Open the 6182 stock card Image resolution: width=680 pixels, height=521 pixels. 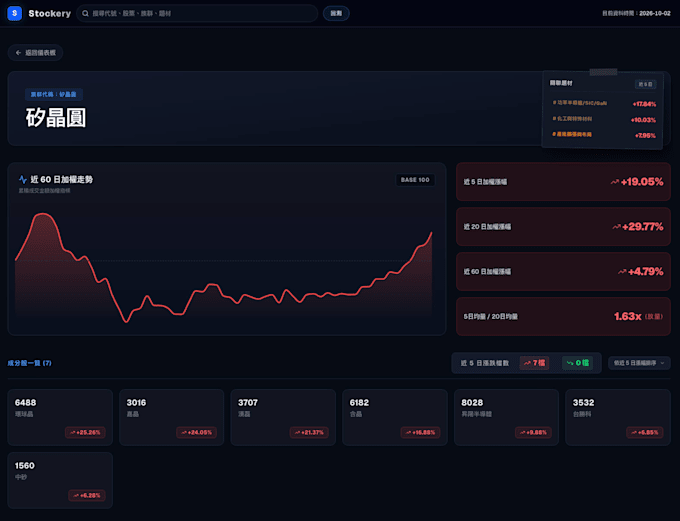(395, 417)
